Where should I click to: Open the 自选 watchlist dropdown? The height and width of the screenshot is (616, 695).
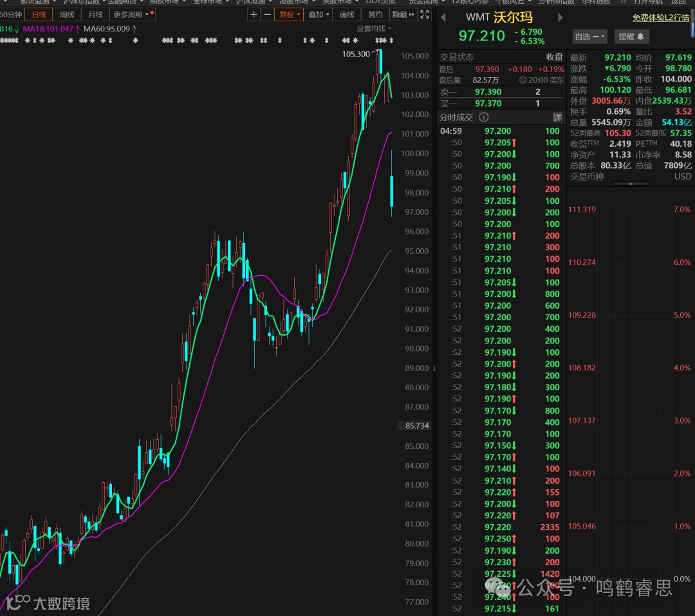pos(589,36)
